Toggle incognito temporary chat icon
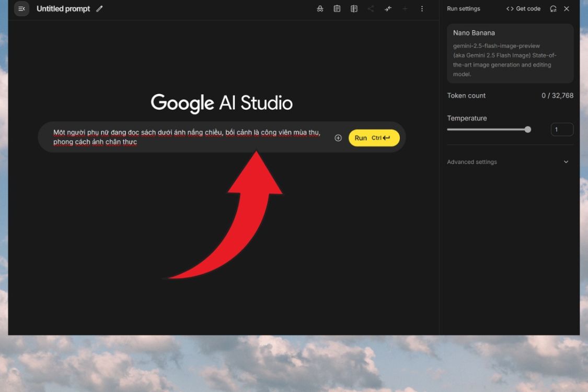The height and width of the screenshot is (392, 588). coord(320,9)
